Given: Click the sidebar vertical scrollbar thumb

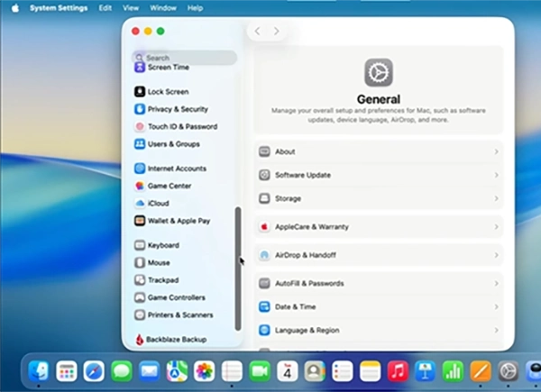Looking at the screenshot, I should [x=238, y=269].
